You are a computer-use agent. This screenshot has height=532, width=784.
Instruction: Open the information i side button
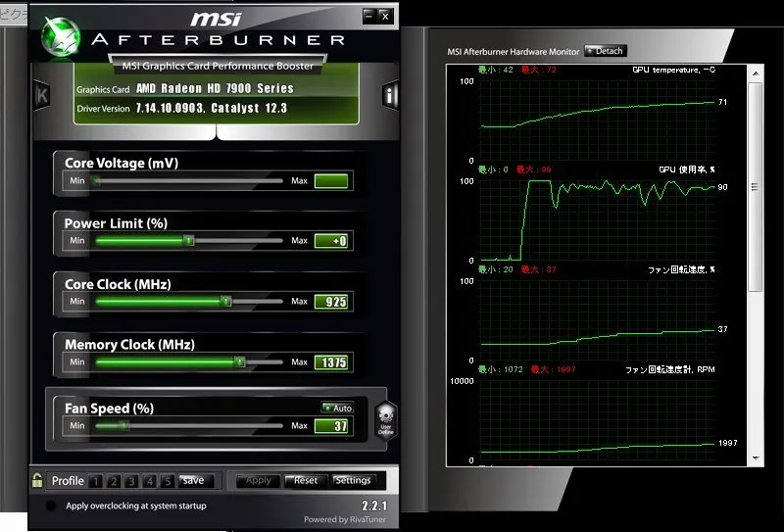[390, 94]
